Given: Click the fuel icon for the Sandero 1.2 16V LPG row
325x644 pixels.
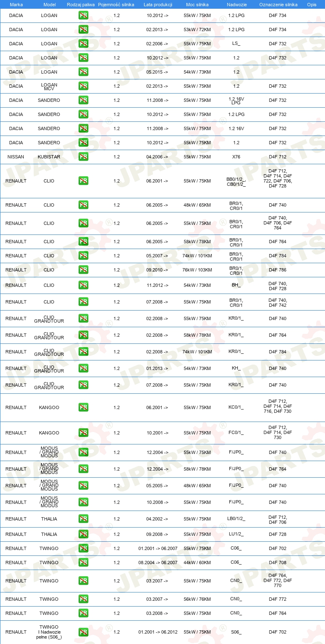Looking at the screenshot, I should (83, 100).
